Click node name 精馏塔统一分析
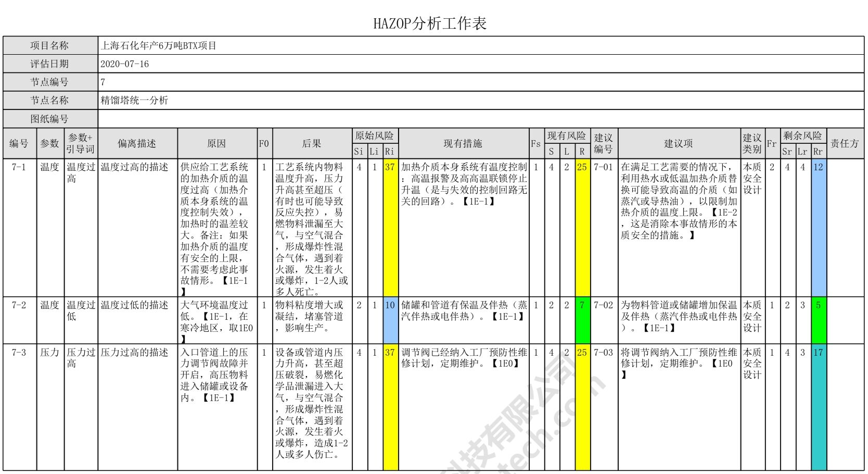Screen dimensions: 868x474 point(134,101)
